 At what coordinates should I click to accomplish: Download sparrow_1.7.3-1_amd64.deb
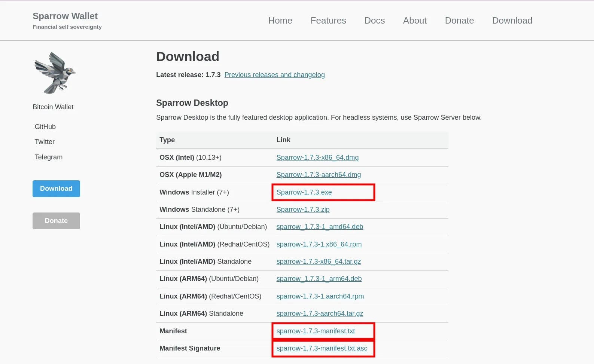pos(320,227)
